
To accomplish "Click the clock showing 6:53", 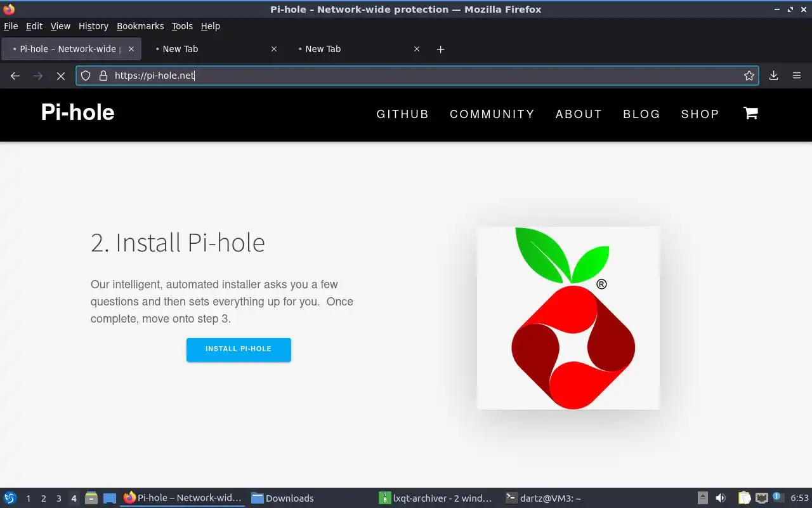I will click(x=799, y=498).
